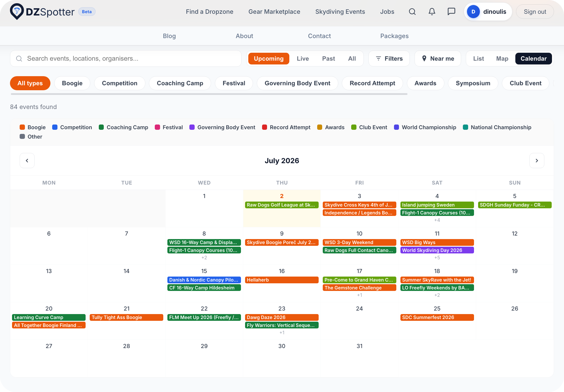Go to next month with right chevron
This screenshot has width=564, height=392.
click(537, 161)
